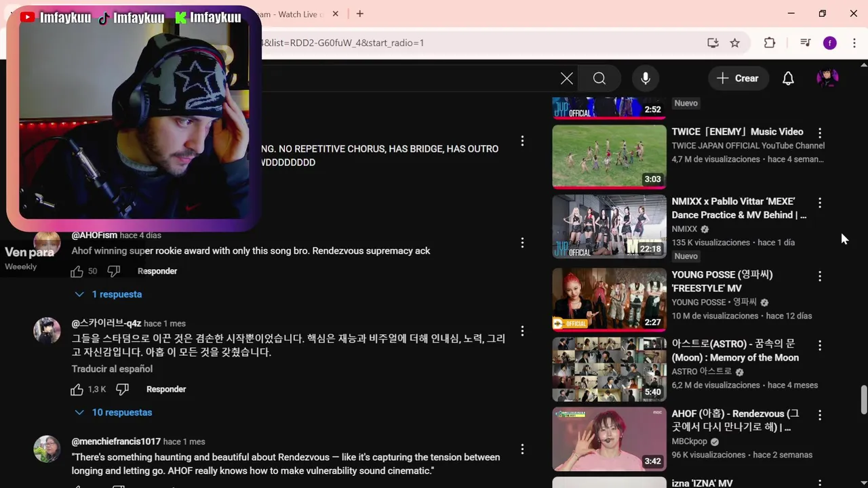The image size is (868, 488).
Task: Click scrollbar up arrow
Action: point(863,64)
